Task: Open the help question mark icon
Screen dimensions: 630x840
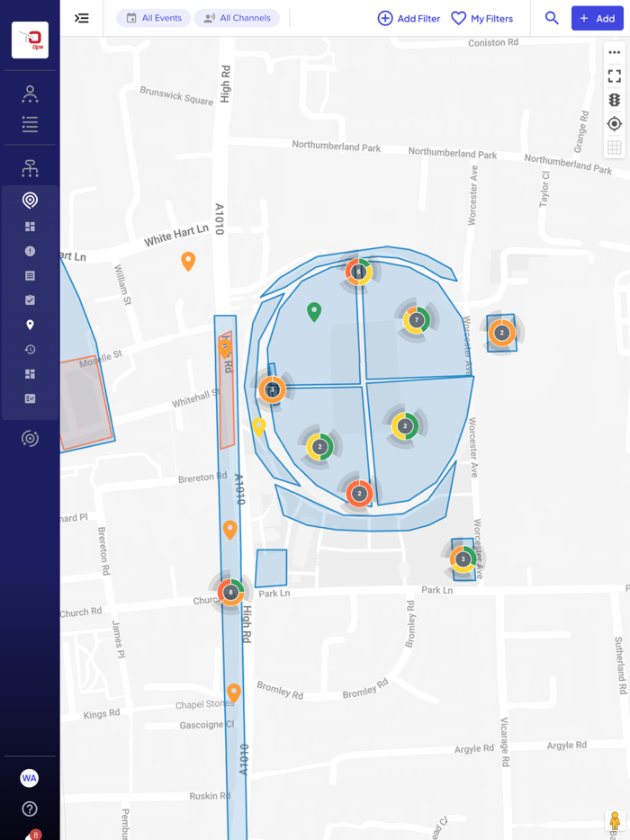Action: coord(30,809)
